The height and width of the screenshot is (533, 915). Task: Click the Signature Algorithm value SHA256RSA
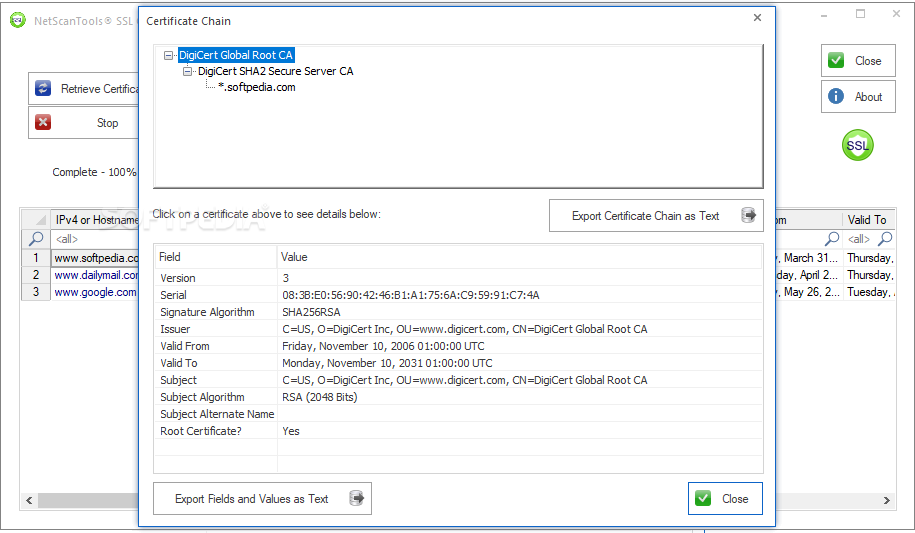click(311, 312)
